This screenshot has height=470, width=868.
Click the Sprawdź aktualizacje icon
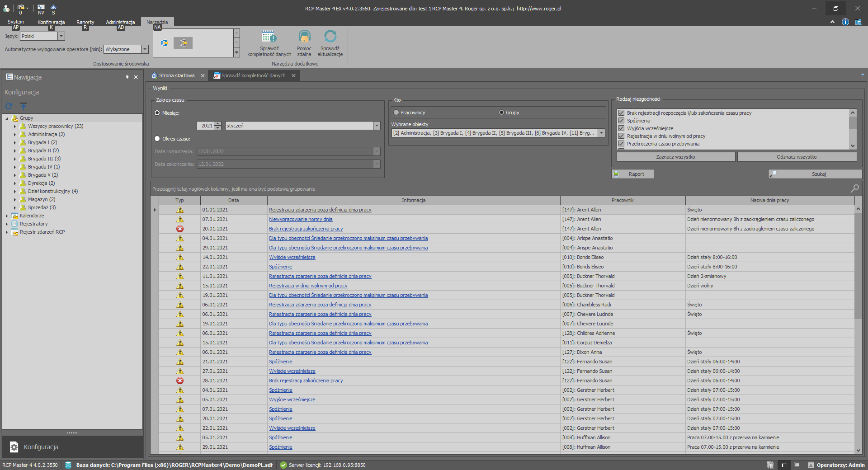(x=330, y=37)
